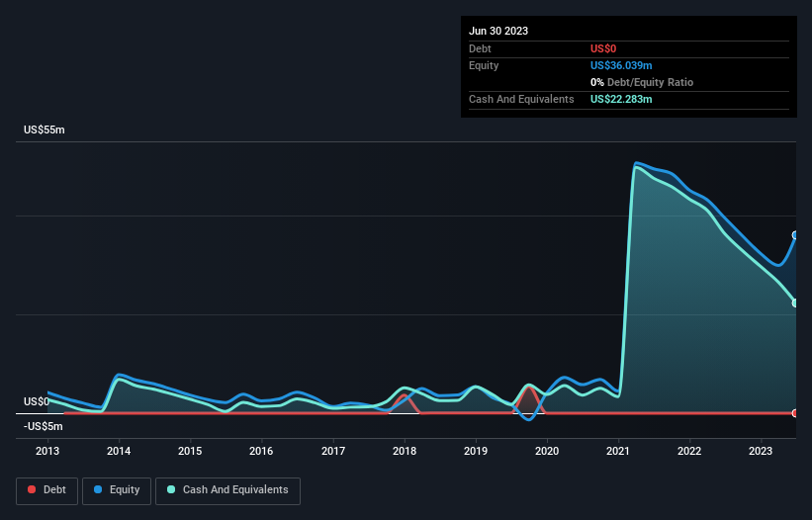812x520 pixels.
Task: Click the Equity tooltip row label
Action: [484, 65]
